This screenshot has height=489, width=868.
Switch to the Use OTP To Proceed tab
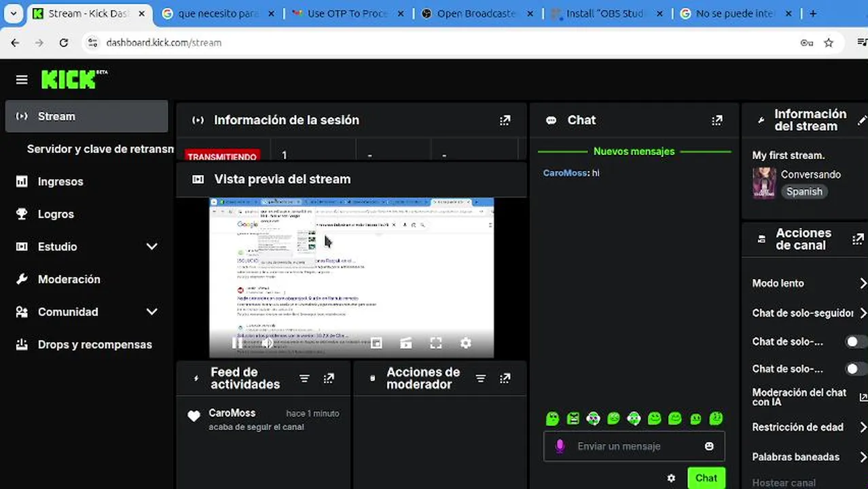click(346, 14)
